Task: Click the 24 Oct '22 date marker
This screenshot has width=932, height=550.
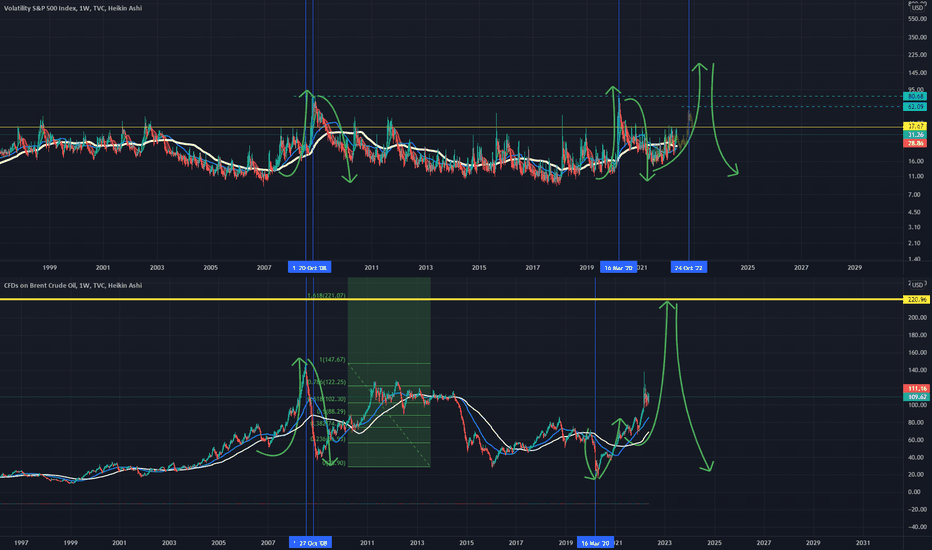Action: [x=689, y=268]
